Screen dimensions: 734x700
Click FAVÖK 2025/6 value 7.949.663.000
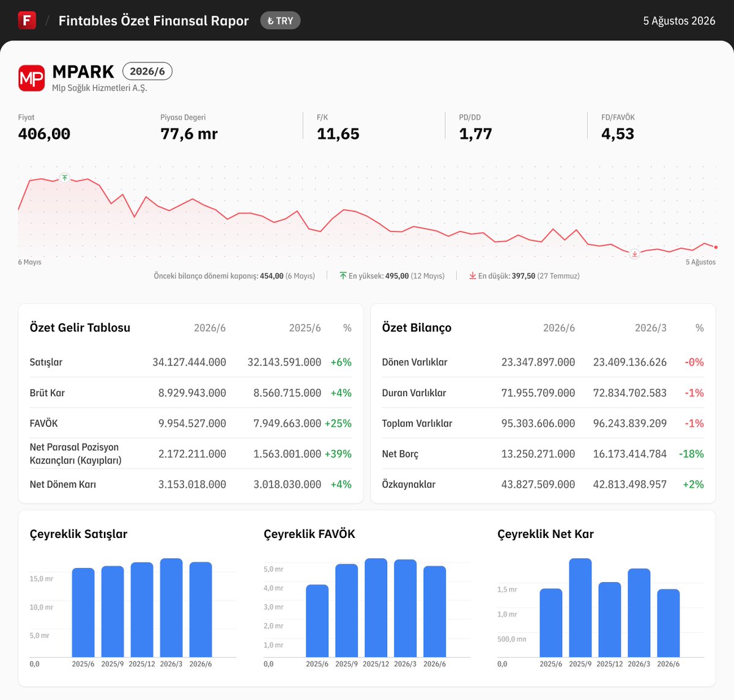287,423
